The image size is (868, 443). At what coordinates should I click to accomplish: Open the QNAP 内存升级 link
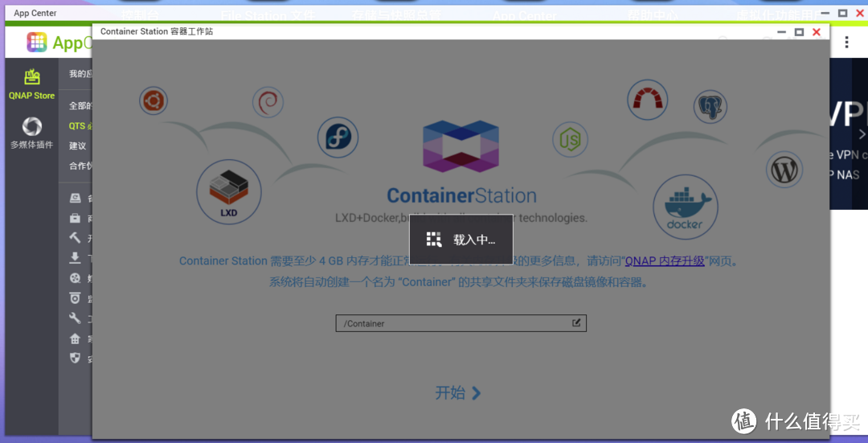[665, 260]
